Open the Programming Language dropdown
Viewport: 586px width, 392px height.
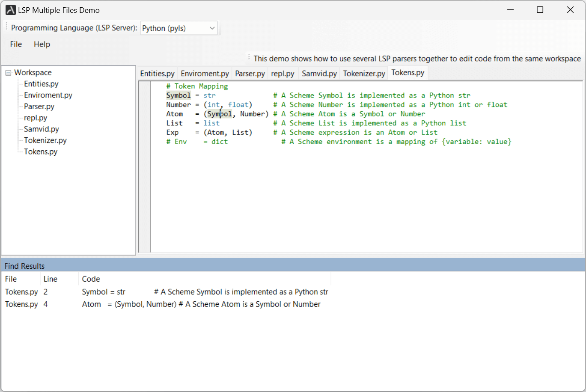pos(178,28)
